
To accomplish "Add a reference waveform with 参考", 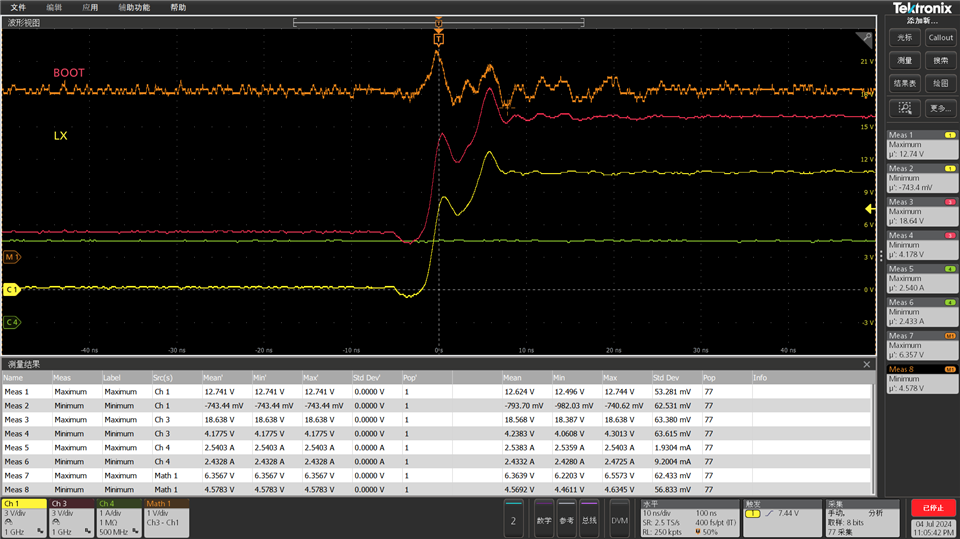I will [x=566, y=519].
